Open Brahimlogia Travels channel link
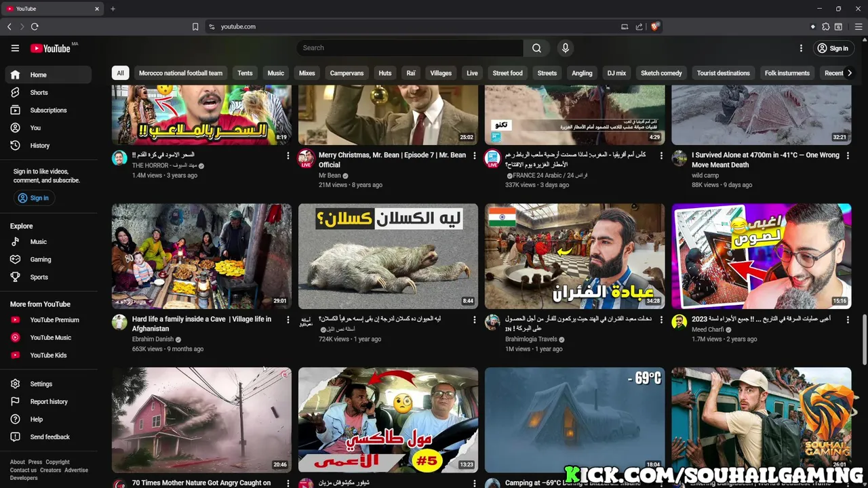 [x=531, y=340]
